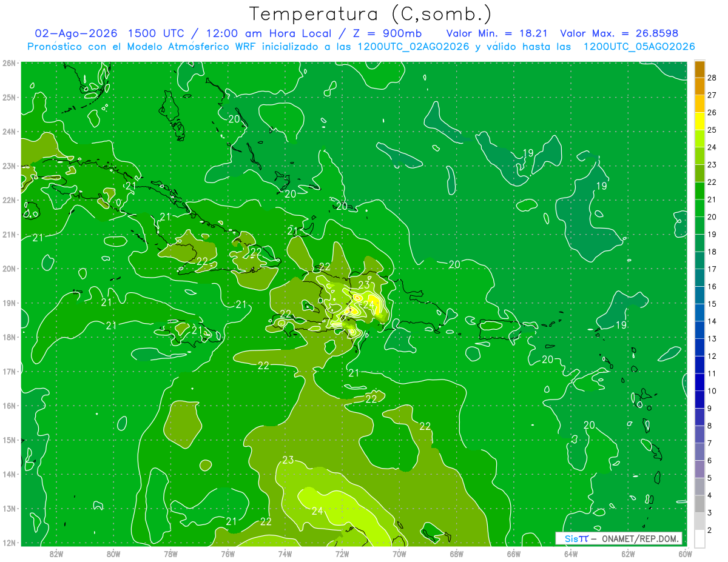The width and height of the screenshot is (728, 562).
Task: Click the "ONAMET/REP.DOM." credit label
Action: (639, 539)
